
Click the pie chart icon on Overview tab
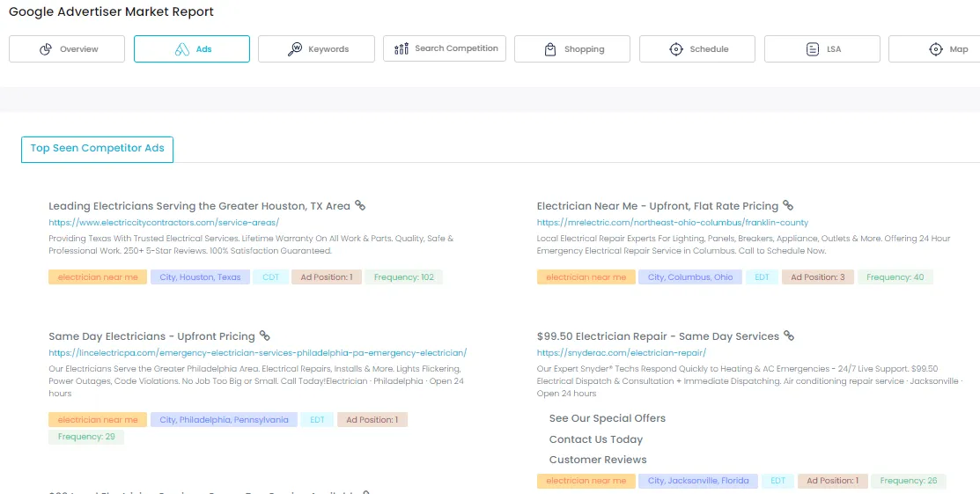tap(47, 49)
